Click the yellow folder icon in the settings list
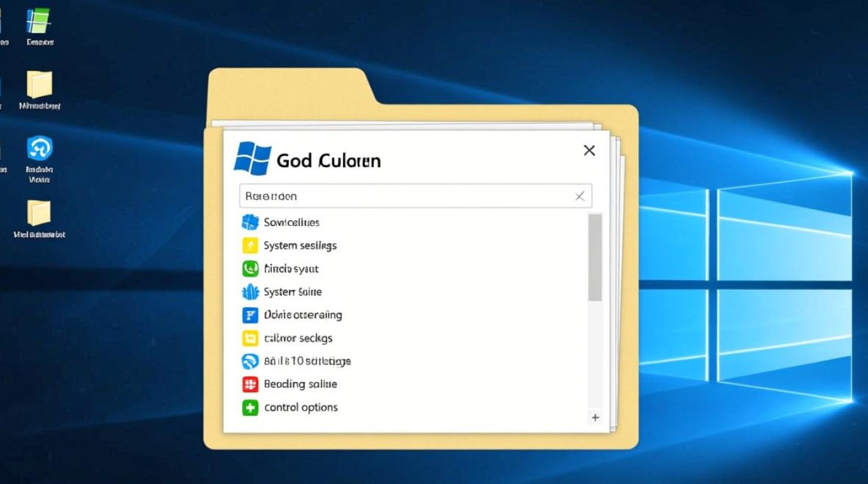 (x=250, y=338)
